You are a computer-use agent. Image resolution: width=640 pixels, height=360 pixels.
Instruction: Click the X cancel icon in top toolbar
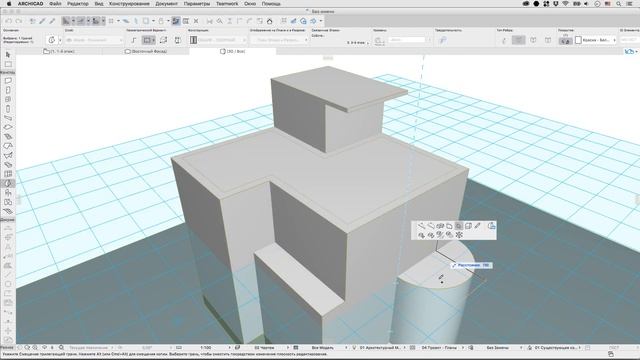pyautogui.click(x=196, y=21)
